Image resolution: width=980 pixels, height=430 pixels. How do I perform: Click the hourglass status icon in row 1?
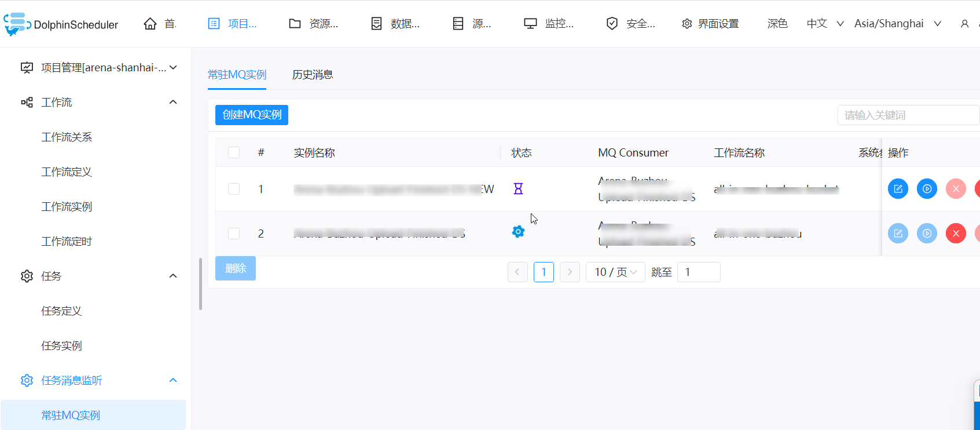click(518, 188)
